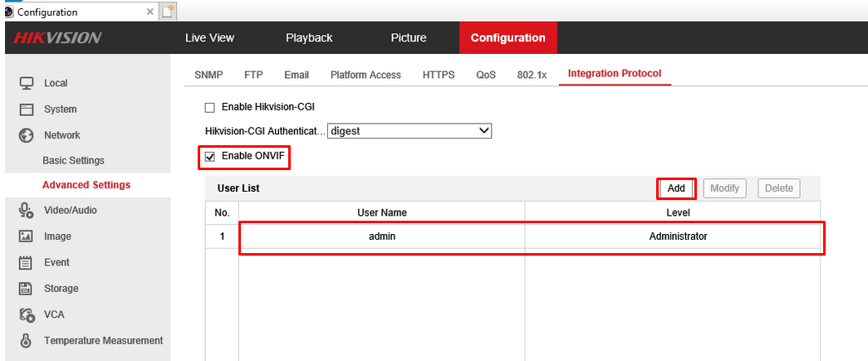
Task: Close the Configuration browser tab
Action: [x=150, y=12]
